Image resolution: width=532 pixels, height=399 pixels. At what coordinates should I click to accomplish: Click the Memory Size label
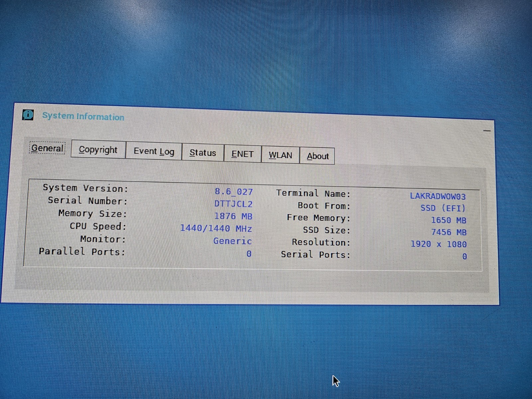[93, 213]
